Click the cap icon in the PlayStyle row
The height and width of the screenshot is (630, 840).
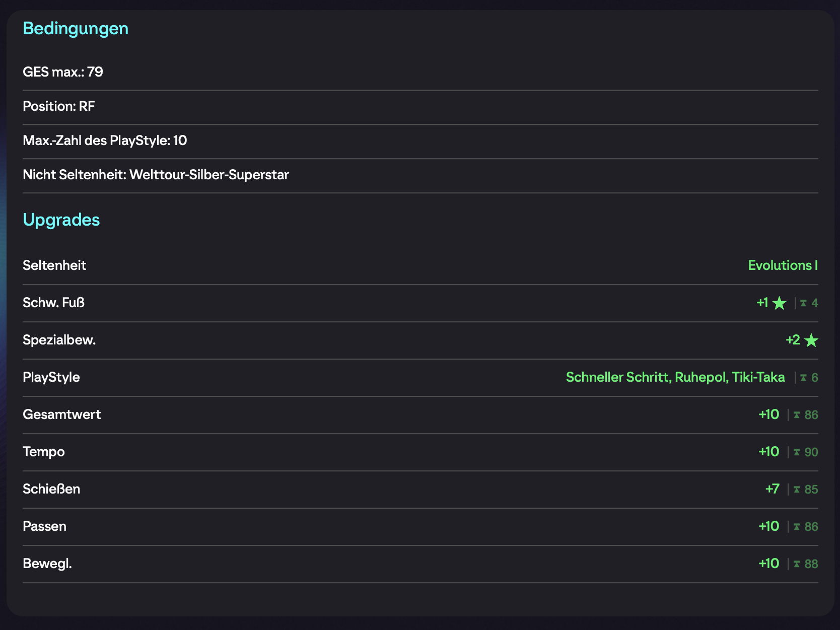click(803, 378)
